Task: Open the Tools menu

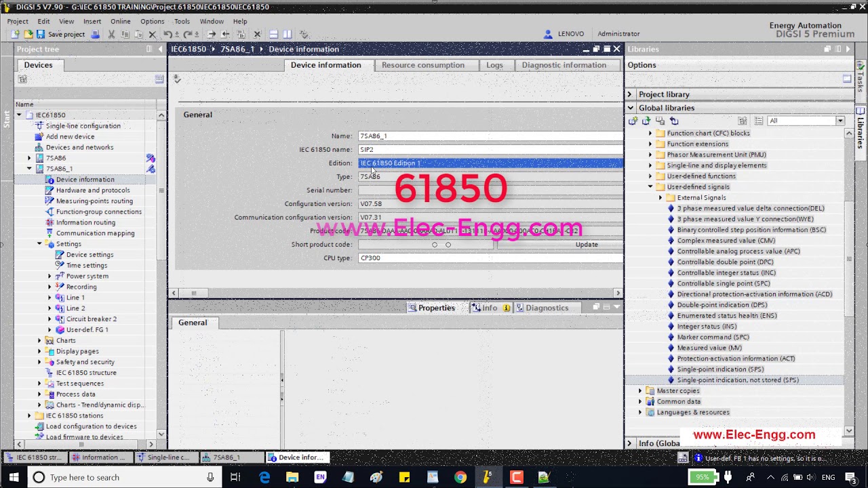Action: point(182,21)
